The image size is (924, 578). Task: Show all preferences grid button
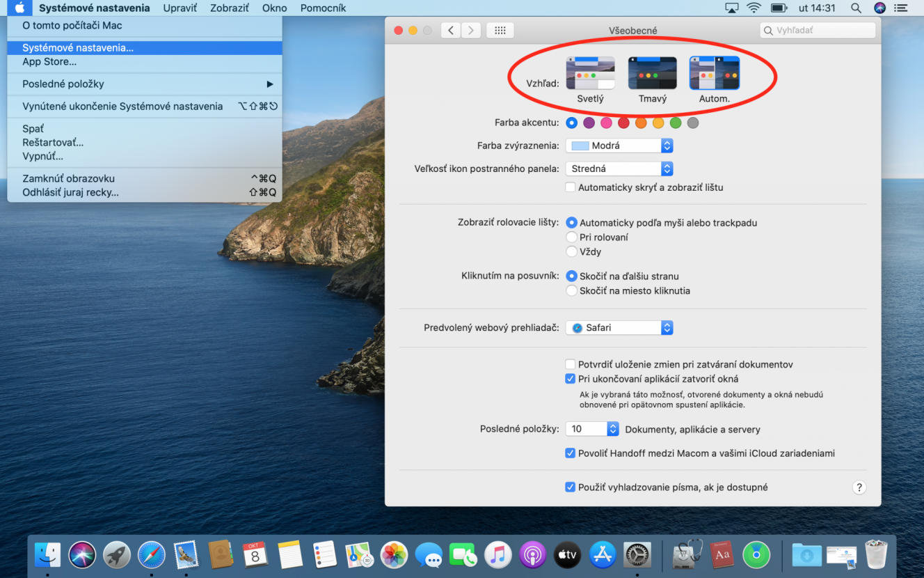[x=500, y=30]
